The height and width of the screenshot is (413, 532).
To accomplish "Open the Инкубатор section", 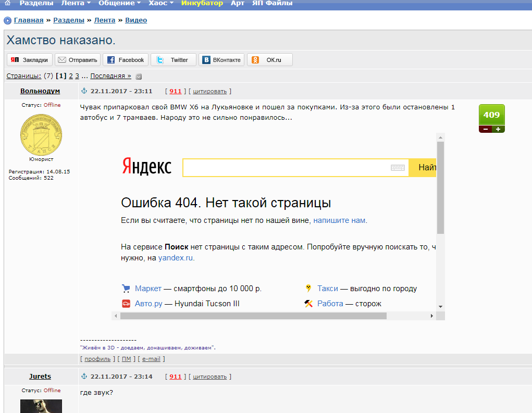I will point(202,3).
